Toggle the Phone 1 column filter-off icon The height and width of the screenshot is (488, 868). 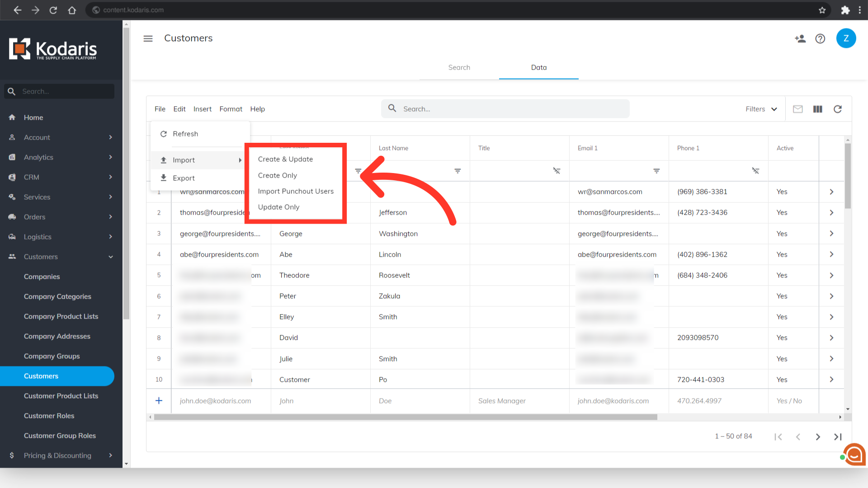point(755,171)
